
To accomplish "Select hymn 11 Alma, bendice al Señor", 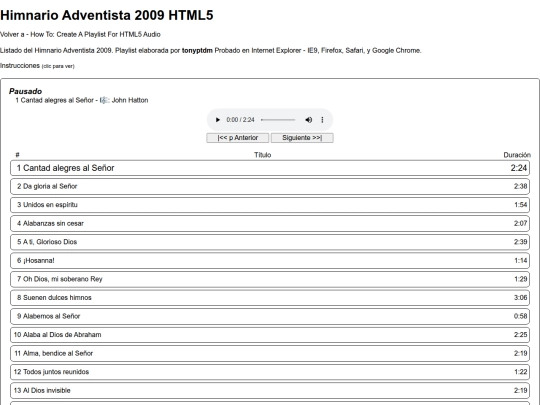I will 270,354.
